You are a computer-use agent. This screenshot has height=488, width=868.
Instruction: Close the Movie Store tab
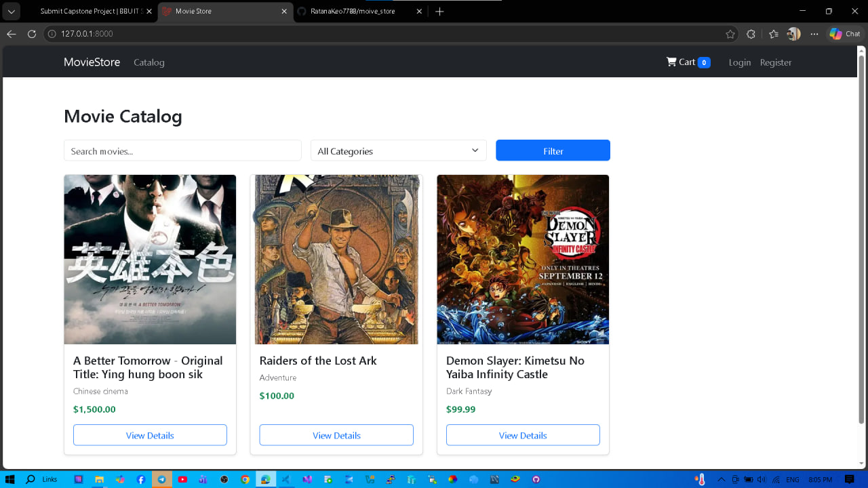[284, 12]
